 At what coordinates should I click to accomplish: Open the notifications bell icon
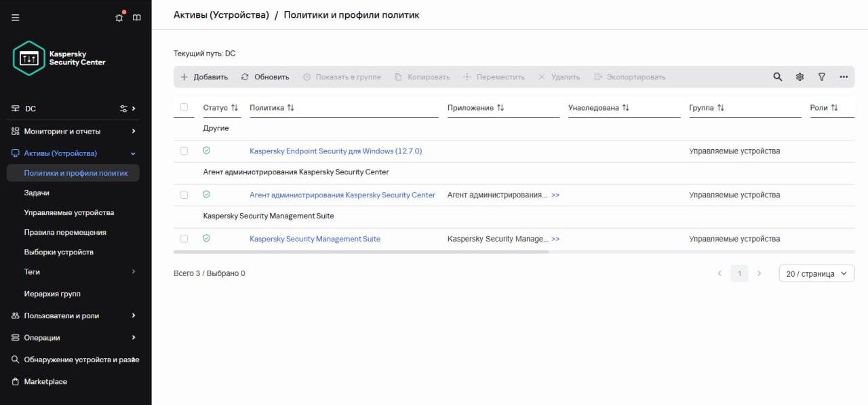click(120, 17)
